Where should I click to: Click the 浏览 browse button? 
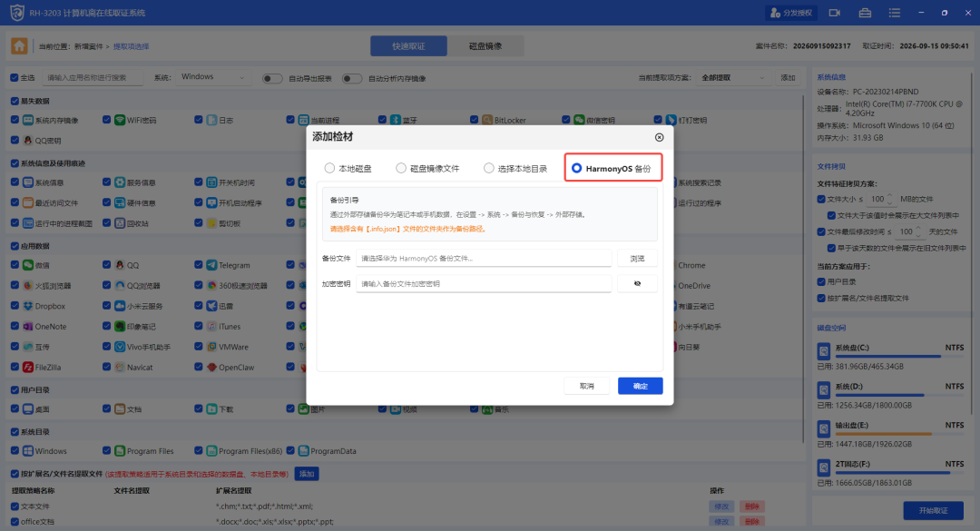coord(637,259)
